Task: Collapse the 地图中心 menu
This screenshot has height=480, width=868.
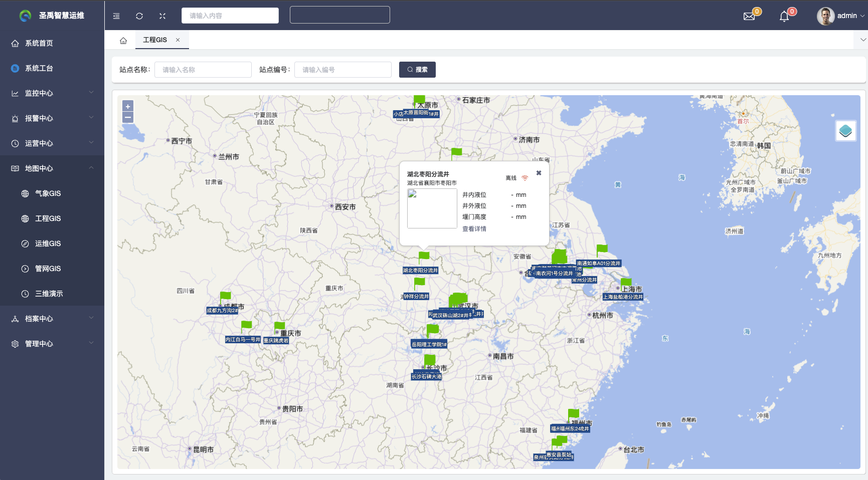Action: [x=52, y=168]
